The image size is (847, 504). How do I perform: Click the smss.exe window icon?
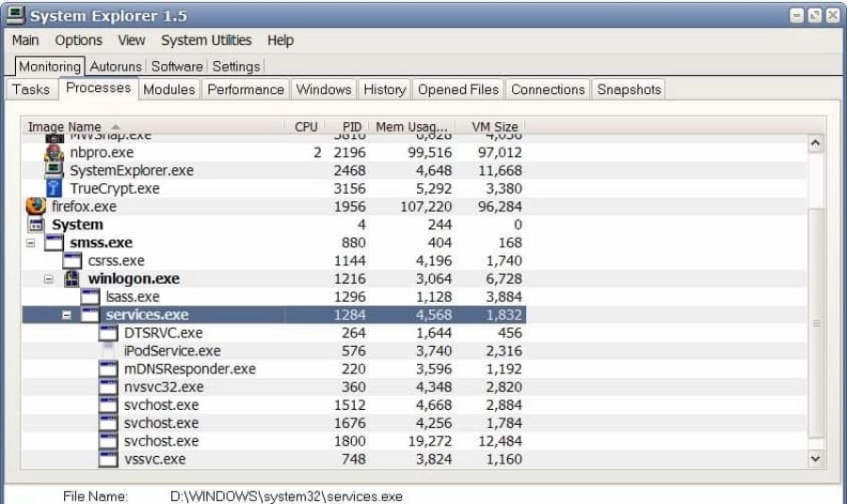54,243
